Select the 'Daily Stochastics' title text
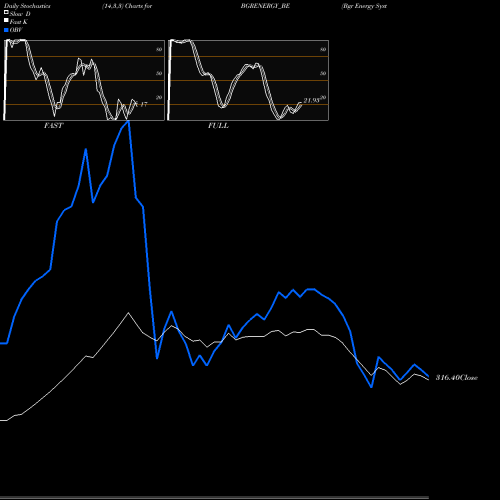The height and width of the screenshot is (500, 500). 27,6
